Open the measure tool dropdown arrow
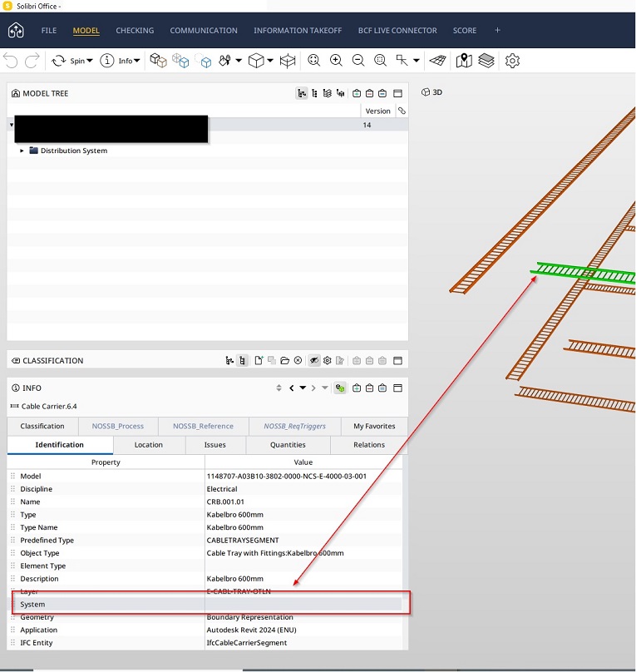 pos(417,61)
